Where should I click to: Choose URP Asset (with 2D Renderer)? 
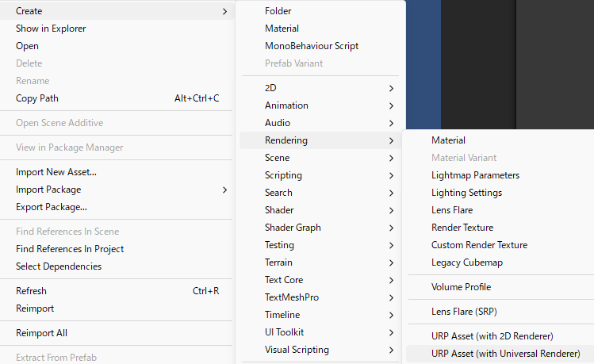(492, 336)
